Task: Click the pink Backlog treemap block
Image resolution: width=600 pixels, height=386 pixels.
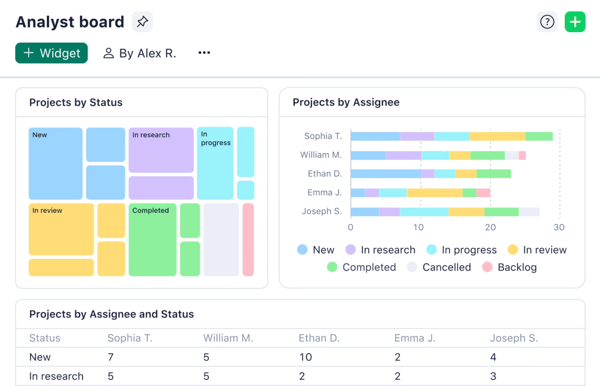Action: point(248,239)
